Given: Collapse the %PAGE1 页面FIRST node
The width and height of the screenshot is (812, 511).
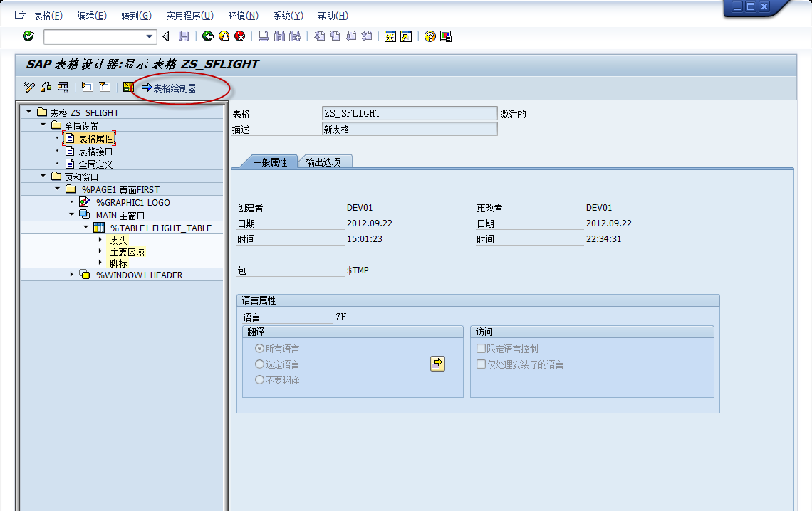Looking at the screenshot, I should [58, 189].
